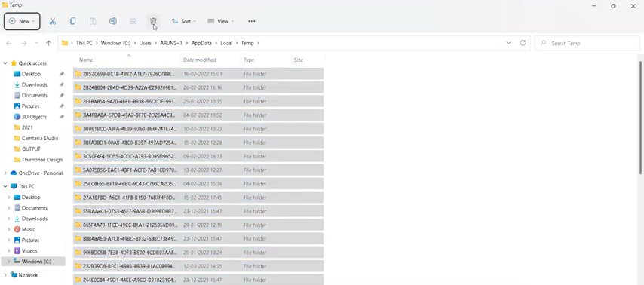Expand the OneDrive - Personal node
The height and width of the screenshot is (285, 644).
(x=5, y=173)
